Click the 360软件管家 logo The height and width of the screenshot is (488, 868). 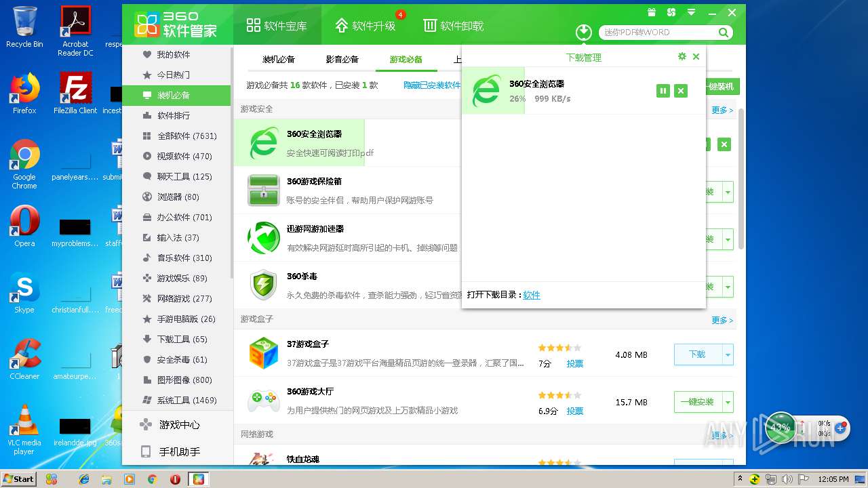point(176,25)
